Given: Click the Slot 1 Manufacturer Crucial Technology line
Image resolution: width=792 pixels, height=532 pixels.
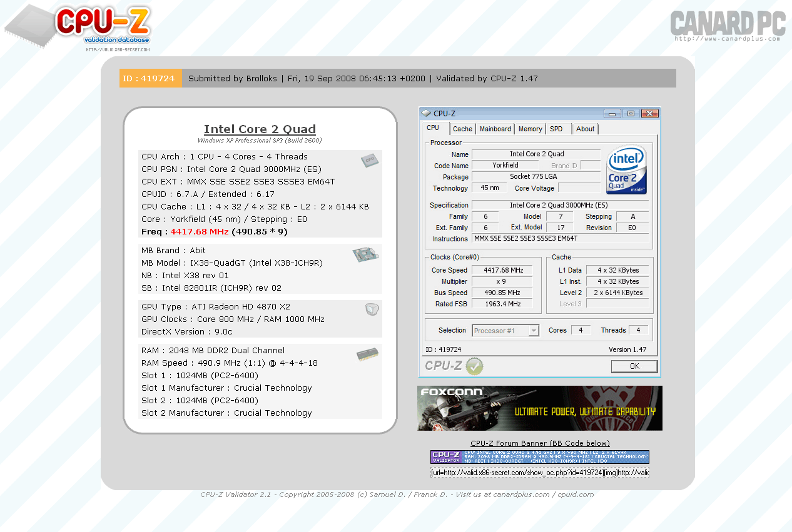Looking at the screenshot, I should [226, 388].
